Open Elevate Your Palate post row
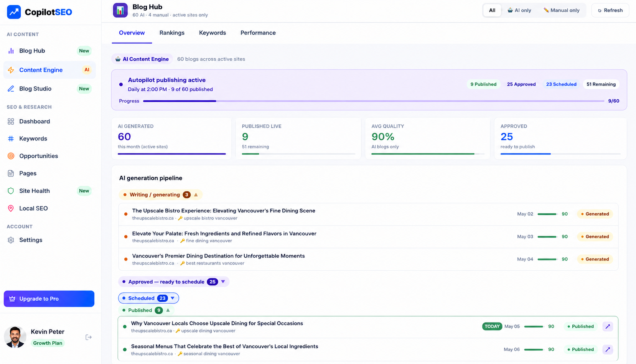 tap(368, 237)
